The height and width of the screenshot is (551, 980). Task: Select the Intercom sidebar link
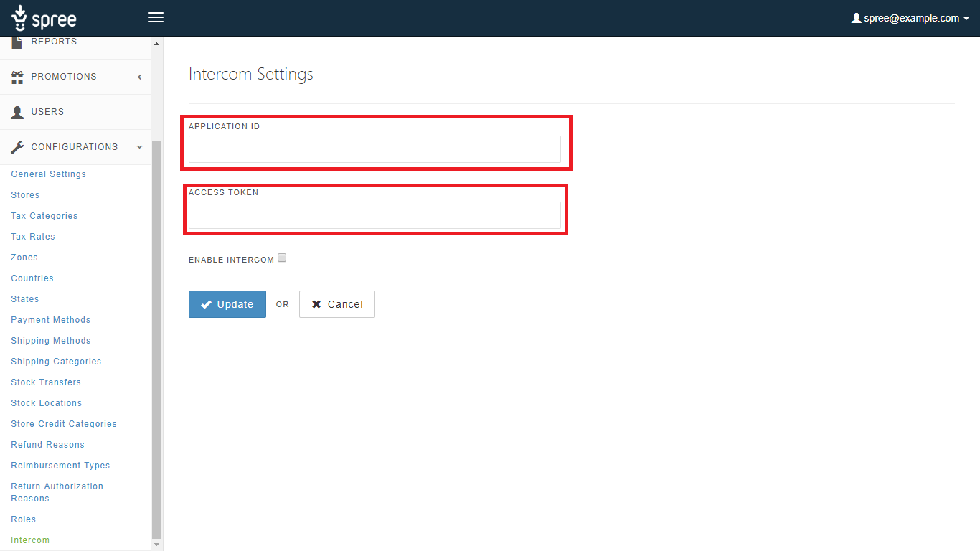pyautogui.click(x=30, y=540)
